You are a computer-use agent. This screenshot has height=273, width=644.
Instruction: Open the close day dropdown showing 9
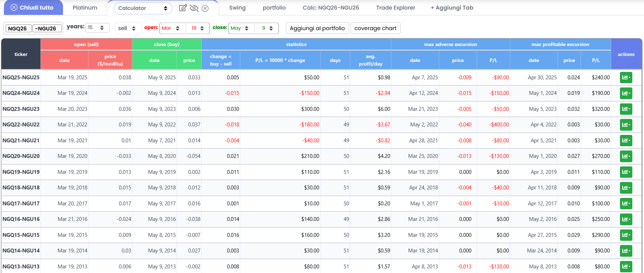[266, 28]
